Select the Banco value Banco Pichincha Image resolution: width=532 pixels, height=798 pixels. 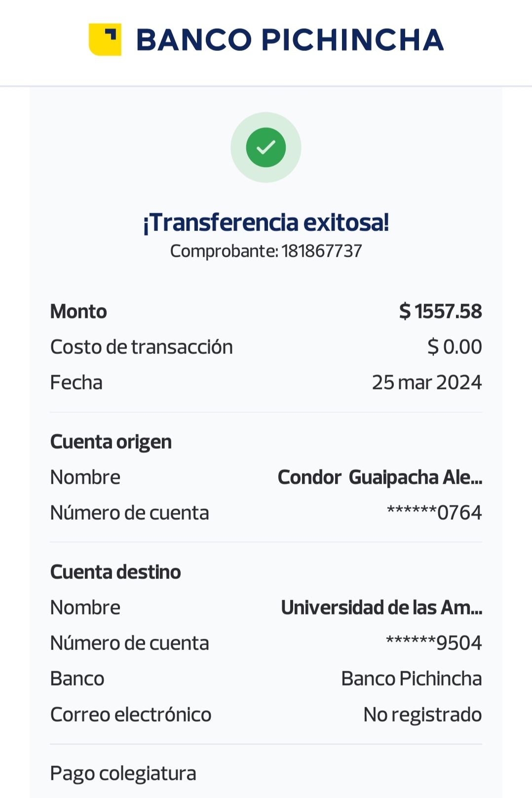pyautogui.click(x=411, y=679)
